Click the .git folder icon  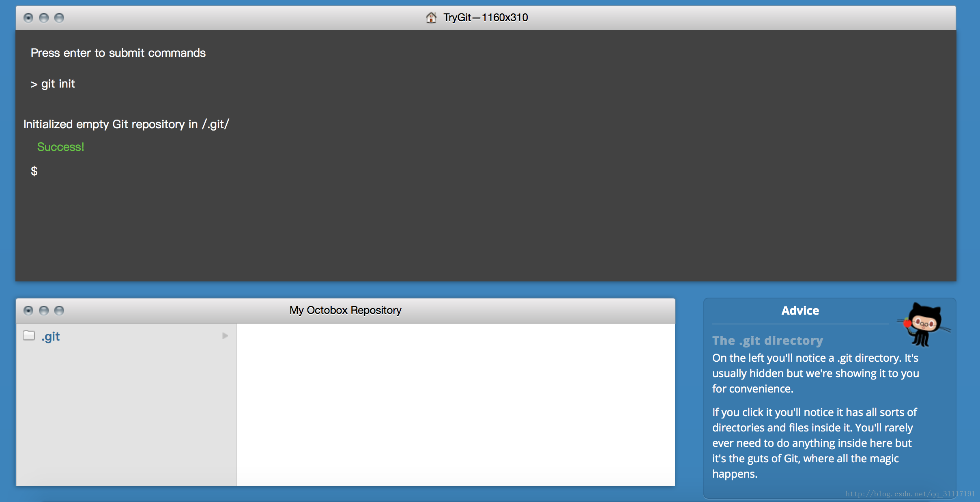(x=29, y=335)
